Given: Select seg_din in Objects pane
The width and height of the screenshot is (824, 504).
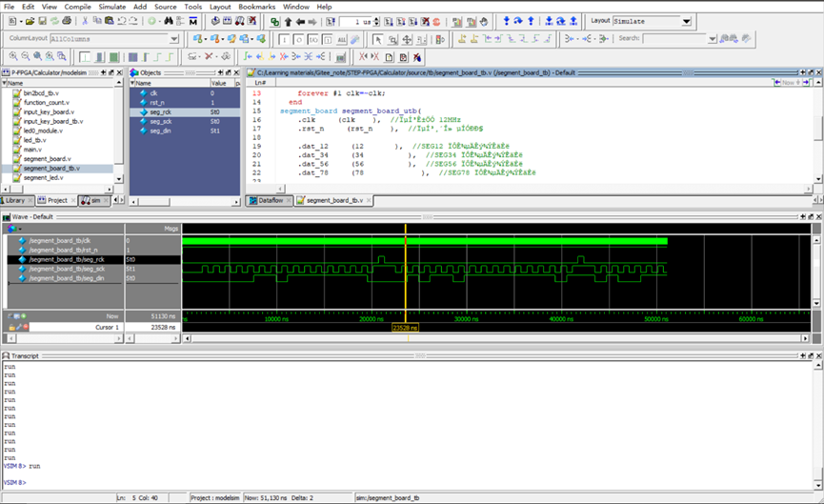Looking at the screenshot, I should [160, 131].
